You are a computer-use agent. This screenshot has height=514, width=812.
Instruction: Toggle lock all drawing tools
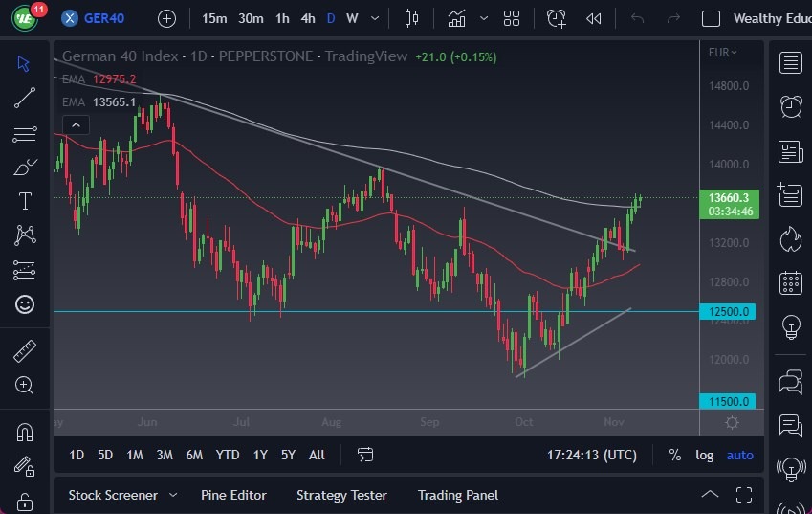click(x=24, y=501)
